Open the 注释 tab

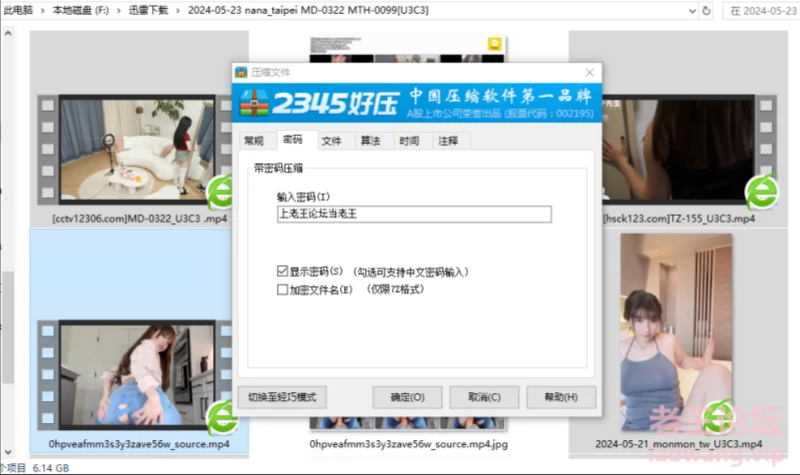tap(448, 141)
